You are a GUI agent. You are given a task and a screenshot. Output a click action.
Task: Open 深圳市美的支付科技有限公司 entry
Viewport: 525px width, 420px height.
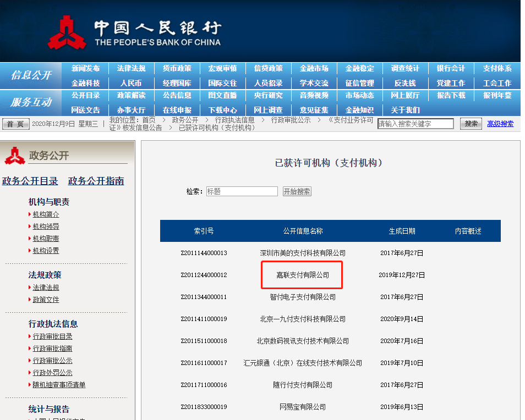tap(303, 253)
